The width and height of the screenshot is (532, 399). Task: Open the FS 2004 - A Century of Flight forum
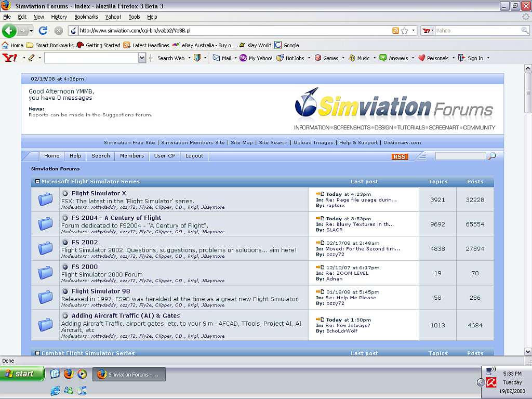[116, 218]
